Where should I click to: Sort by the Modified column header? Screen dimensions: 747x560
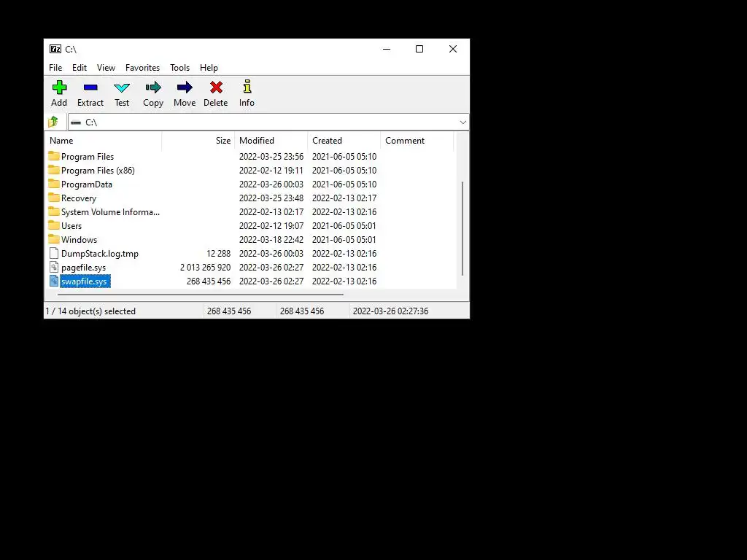[x=271, y=141]
